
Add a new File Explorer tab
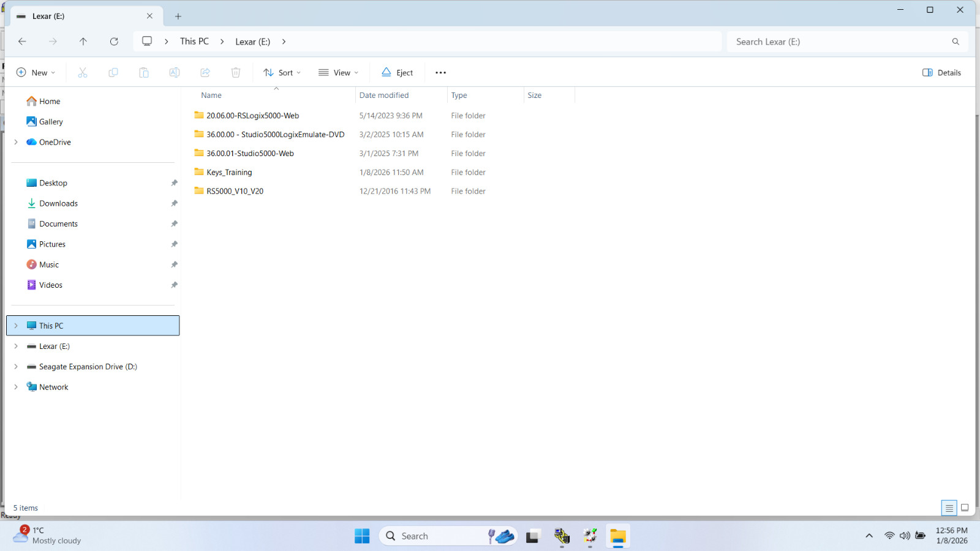(178, 17)
